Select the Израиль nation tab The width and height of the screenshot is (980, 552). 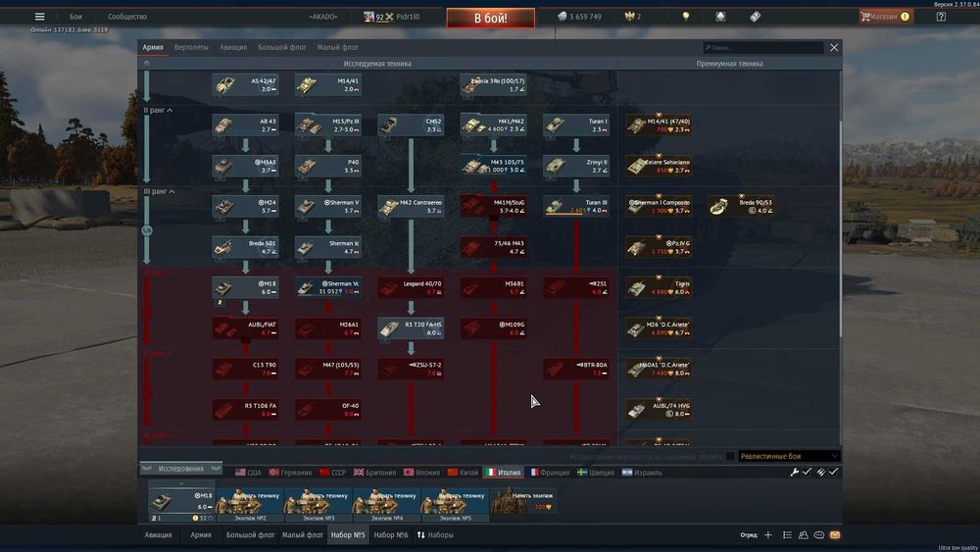(642, 473)
